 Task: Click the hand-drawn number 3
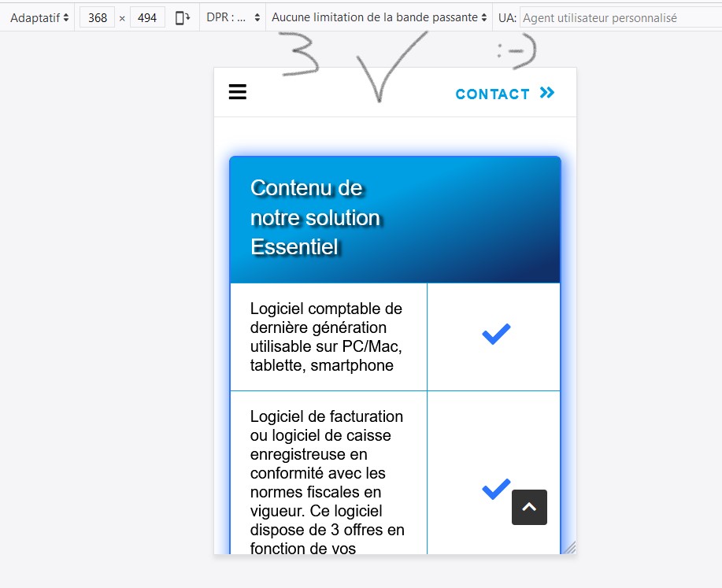(294, 54)
